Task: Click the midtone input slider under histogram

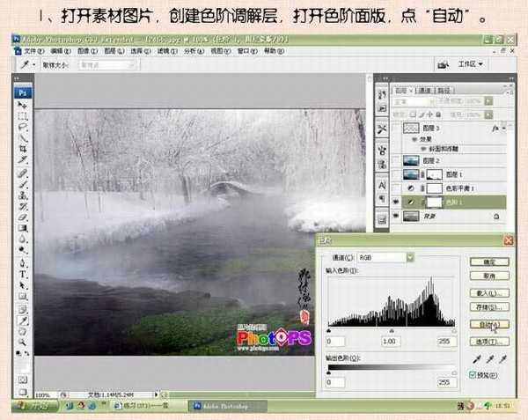Action: (x=392, y=331)
